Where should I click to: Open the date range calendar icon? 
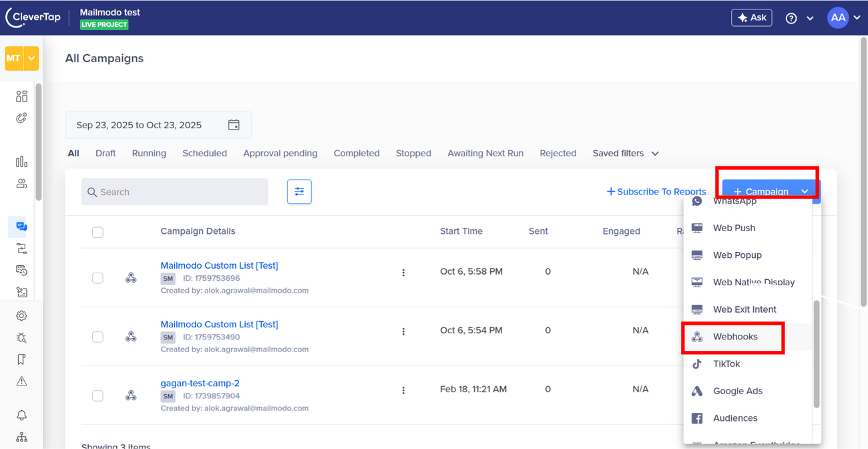point(234,125)
